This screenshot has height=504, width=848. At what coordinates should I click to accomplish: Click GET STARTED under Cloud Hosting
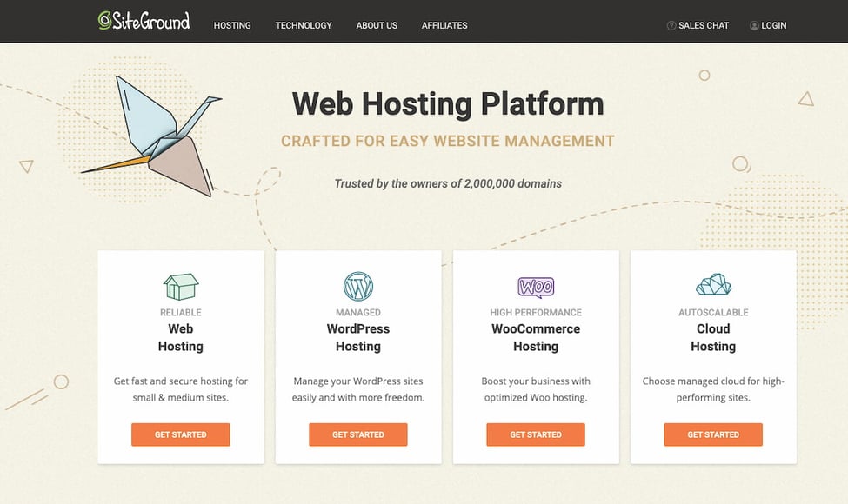click(x=713, y=434)
